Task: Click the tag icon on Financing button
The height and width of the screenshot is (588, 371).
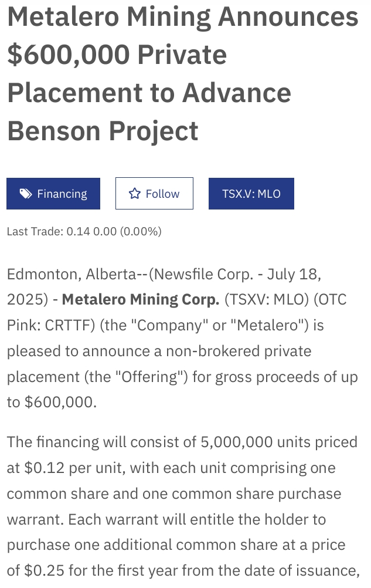Action: click(25, 194)
